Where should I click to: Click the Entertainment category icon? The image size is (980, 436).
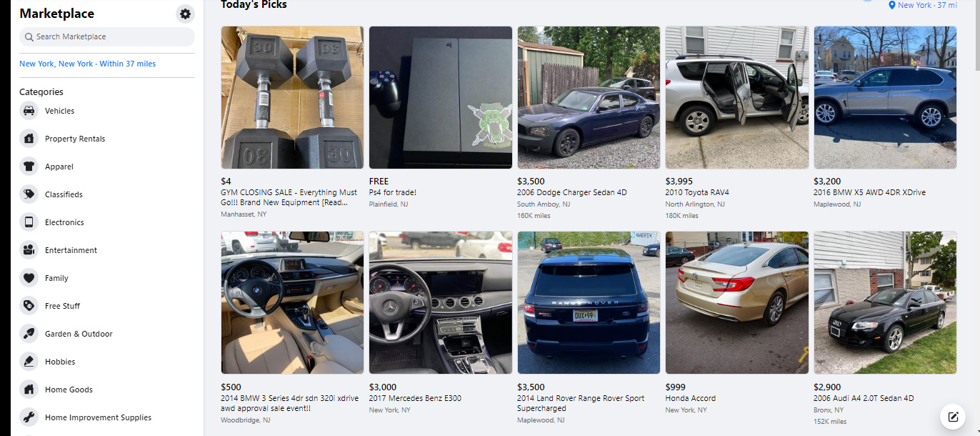[29, 250]
